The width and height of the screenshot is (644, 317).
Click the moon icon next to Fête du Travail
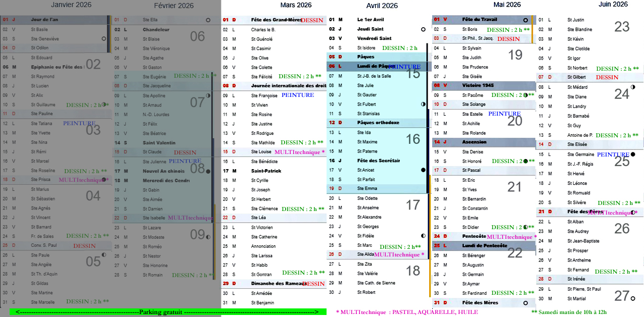point(526,20)
